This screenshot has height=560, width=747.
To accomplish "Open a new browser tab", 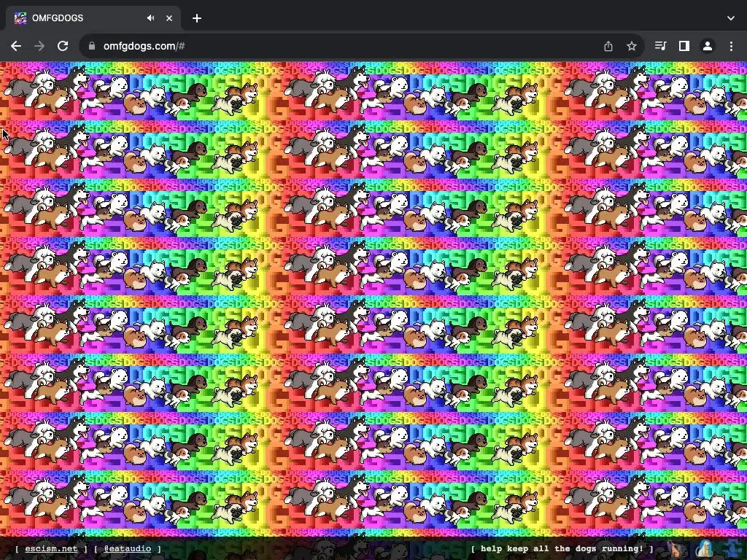I will pos(197,18).
